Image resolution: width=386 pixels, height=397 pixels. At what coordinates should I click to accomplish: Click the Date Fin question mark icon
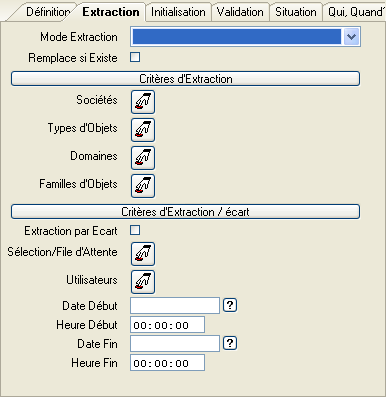(230, 343)
